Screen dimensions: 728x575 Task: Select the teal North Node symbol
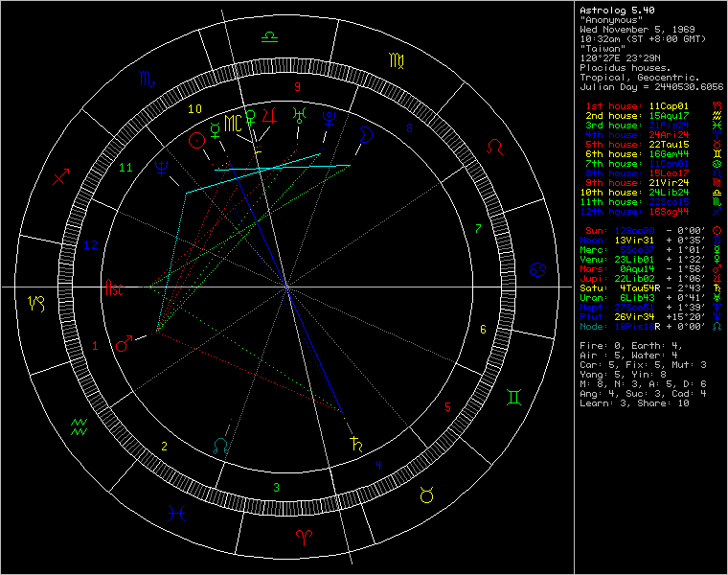[220, 446]
